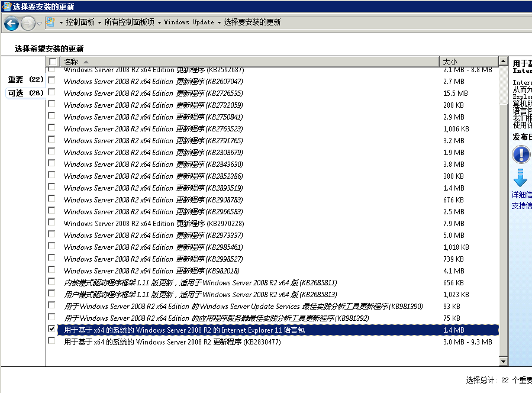Switch to the 重要 (22) updates tab
Image resolution: width=532 pixels, height=393 pixels.
tap(26, 79)
